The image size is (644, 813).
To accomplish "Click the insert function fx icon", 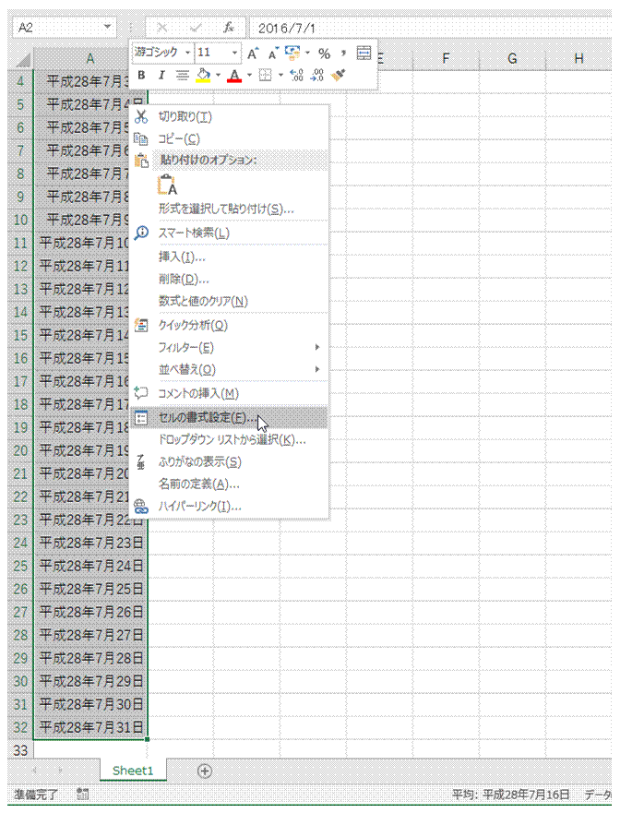I will [x=229, y=28].
